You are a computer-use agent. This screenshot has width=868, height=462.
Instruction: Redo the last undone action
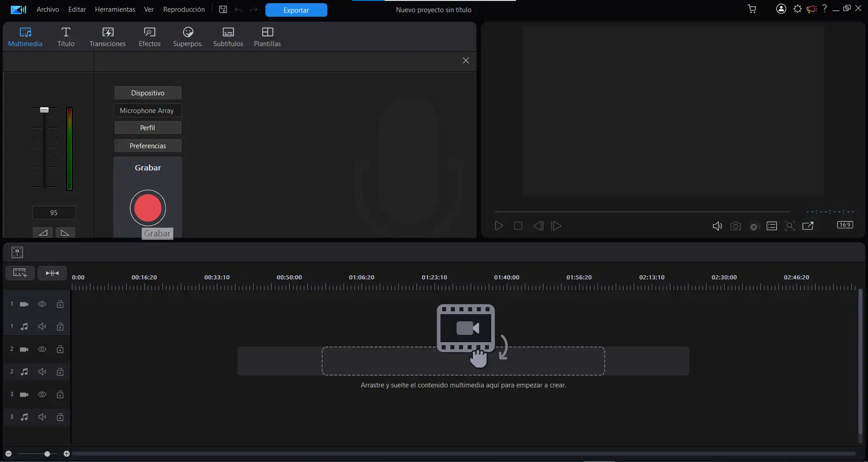[254, 9]
